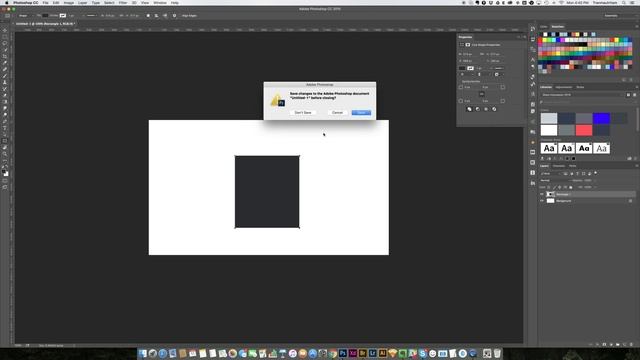Click the blue Save button

click(x=361, y=113)
